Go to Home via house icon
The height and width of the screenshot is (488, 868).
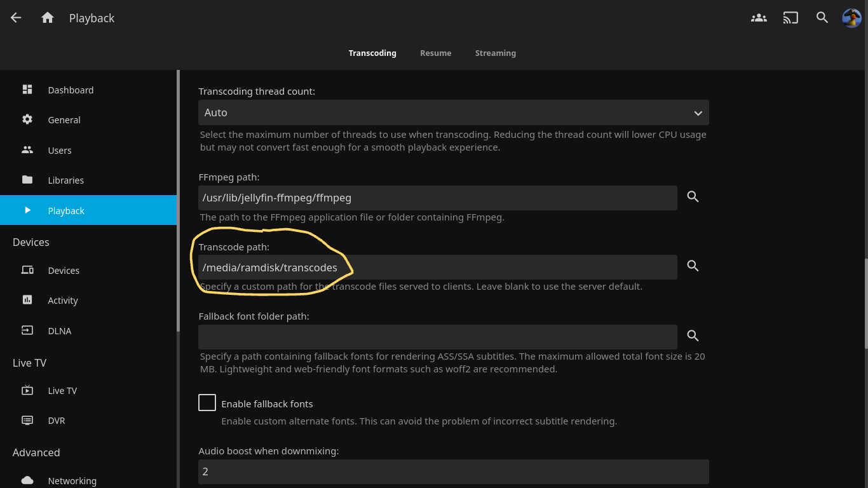48,18
